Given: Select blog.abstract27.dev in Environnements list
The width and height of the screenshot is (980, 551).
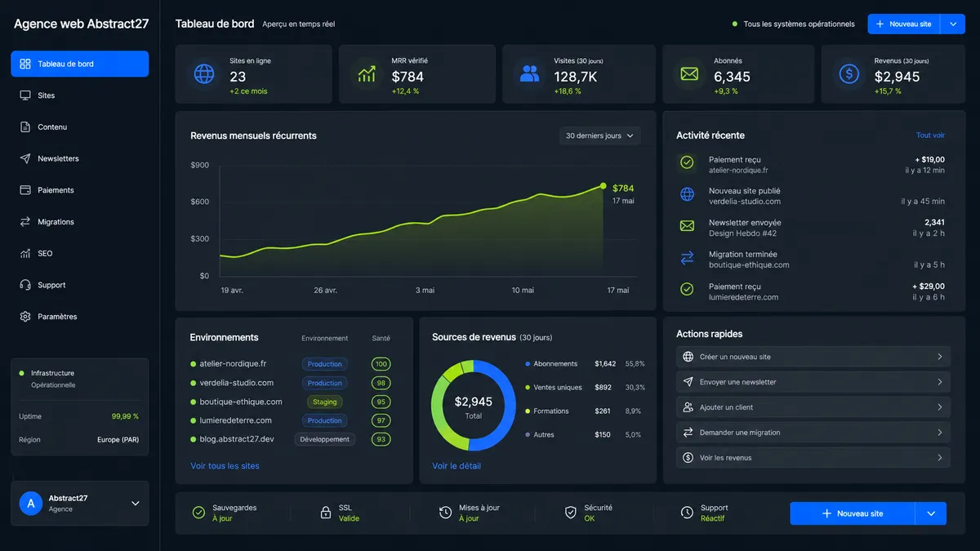Looking at the screenshot, I should pos(237,439).
